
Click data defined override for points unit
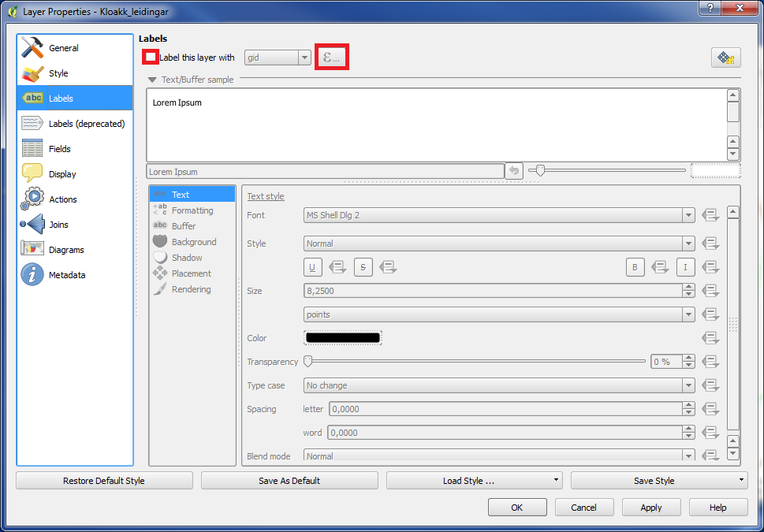[711, 314]
